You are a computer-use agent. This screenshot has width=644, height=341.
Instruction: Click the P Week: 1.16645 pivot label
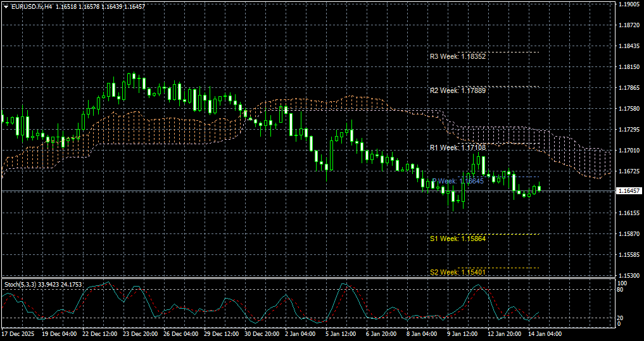[459, 182]
